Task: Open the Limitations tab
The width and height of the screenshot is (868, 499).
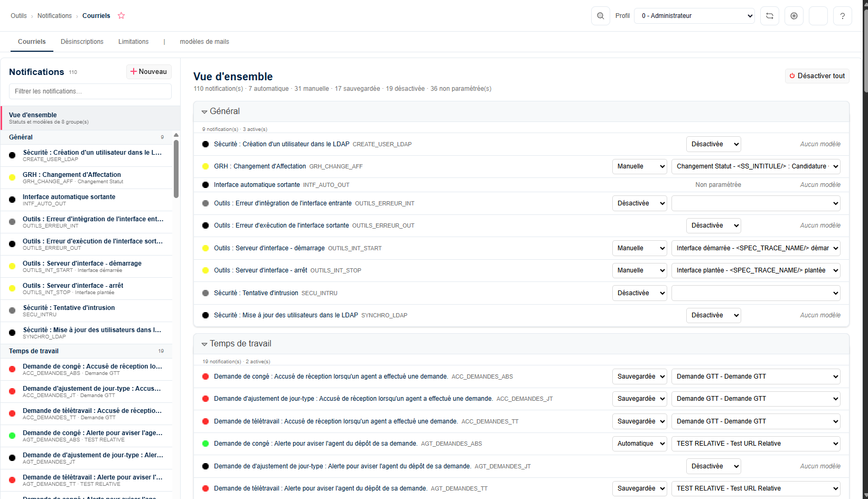Action: (133, 42)
